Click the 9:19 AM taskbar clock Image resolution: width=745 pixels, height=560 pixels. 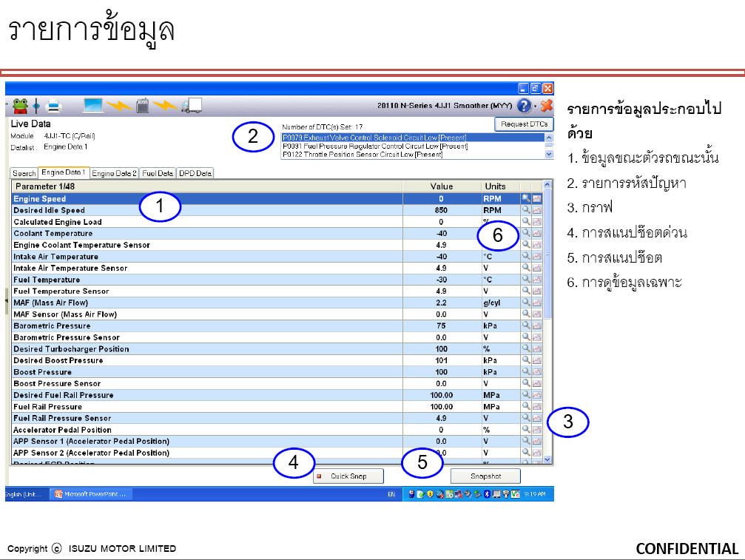[534, 494]
